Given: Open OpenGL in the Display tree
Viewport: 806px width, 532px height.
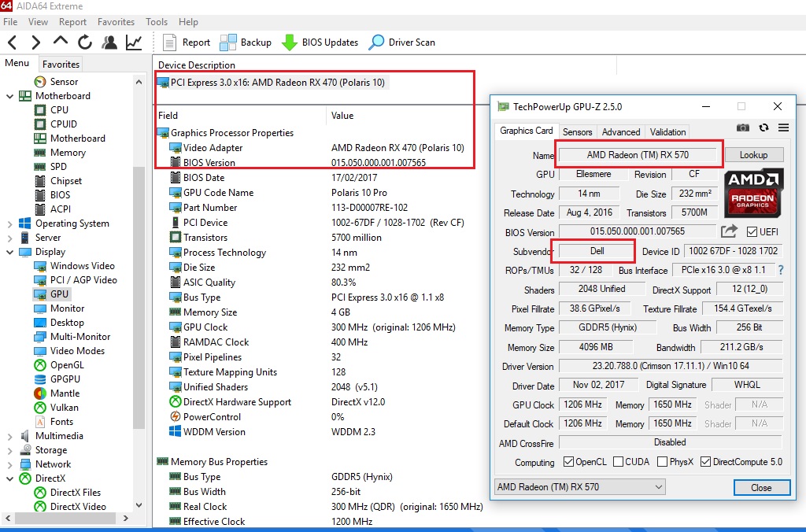Looking at the screenshot, I should point(58,365).
